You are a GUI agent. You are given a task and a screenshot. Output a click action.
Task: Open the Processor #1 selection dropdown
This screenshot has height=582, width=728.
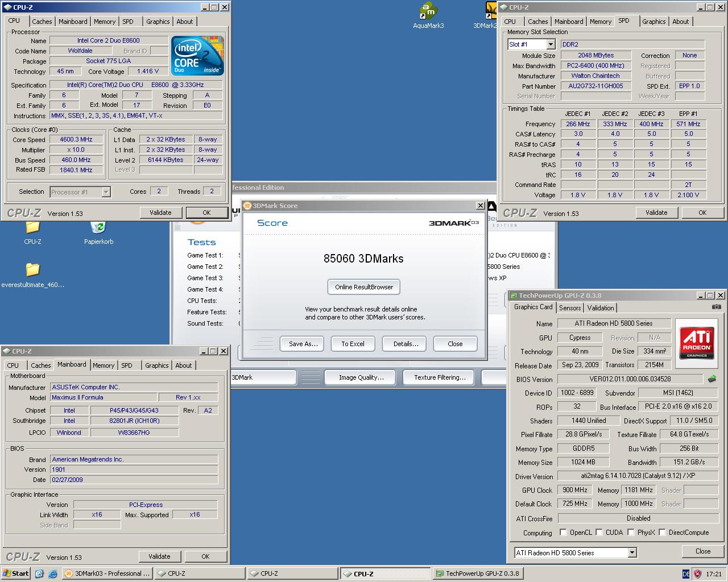(x=106, y=192)
